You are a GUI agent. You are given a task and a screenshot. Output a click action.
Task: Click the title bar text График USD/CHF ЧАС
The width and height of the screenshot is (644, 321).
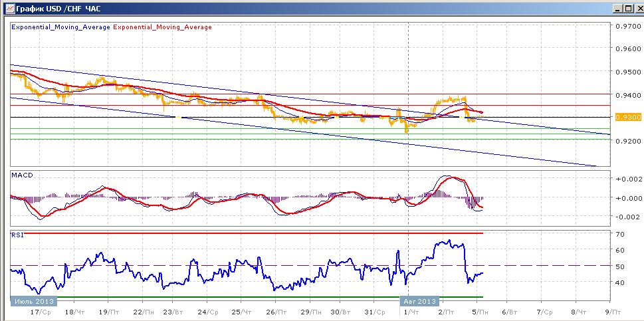pos(58,8)
